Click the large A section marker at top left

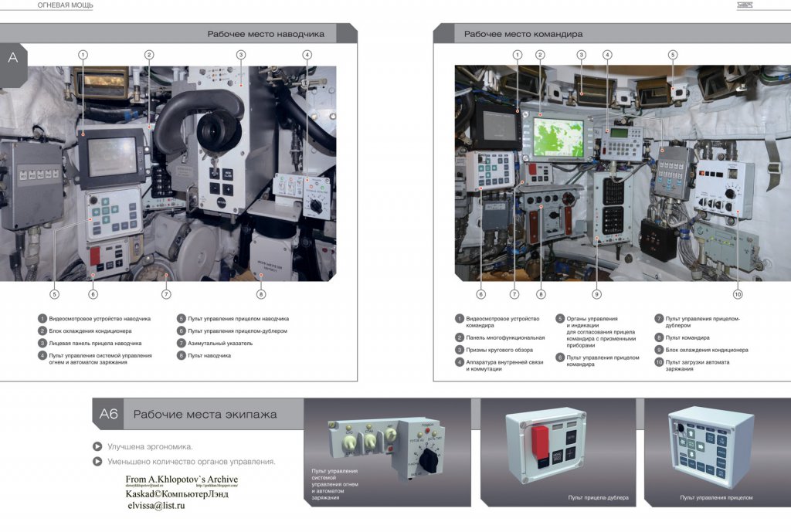pos(12,58)
